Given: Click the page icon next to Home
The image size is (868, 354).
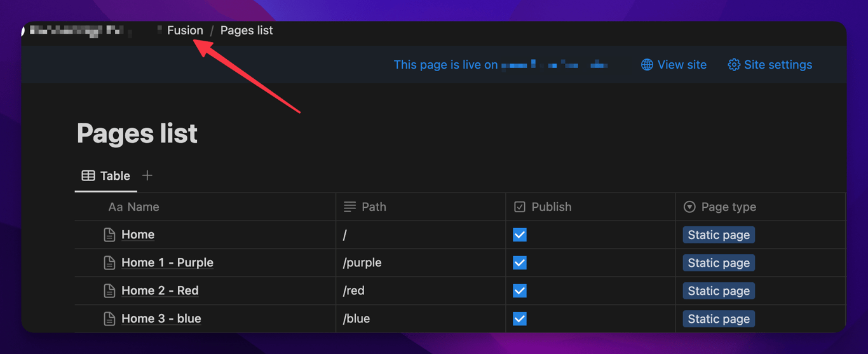Looking at the screenshot, I should tap(109, 235).
